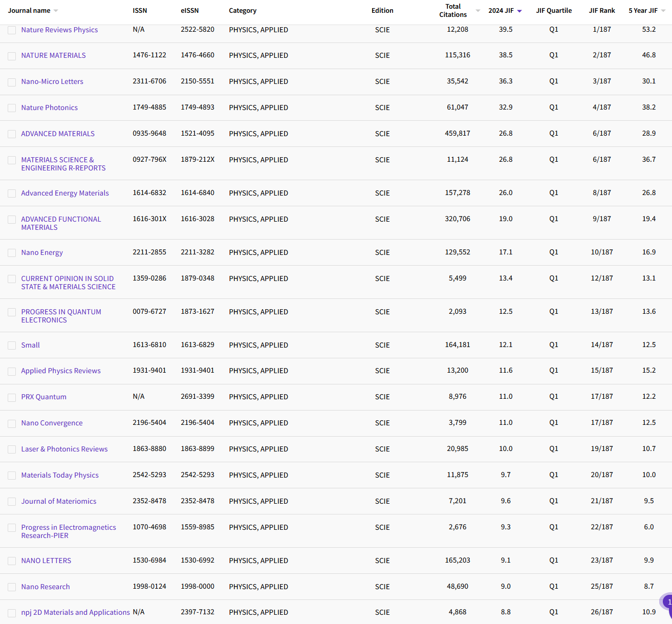View Applied Physics Reviews journal
This screenshot has width=672, height=624.
(x=61, y=371)
